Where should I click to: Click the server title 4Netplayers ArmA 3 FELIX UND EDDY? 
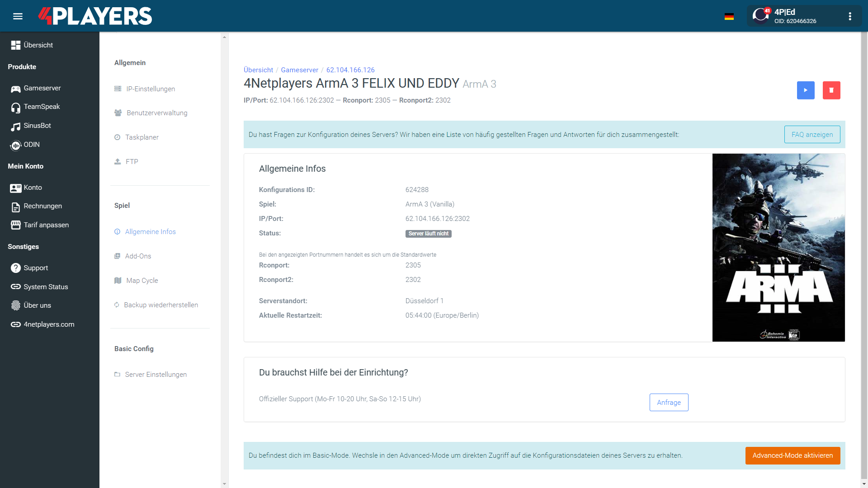pyautogui.click(x=351, y=84)
